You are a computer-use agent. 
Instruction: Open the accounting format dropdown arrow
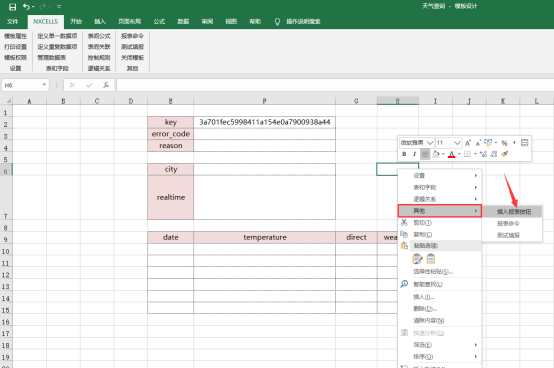pos(496,143)
